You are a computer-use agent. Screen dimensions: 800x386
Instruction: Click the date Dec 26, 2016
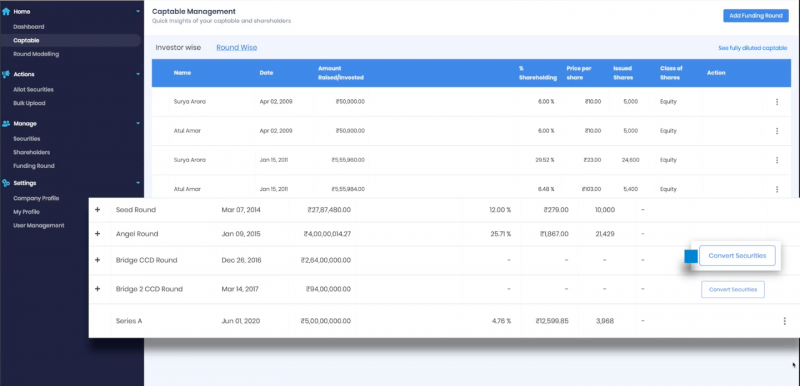(x=241, y=260)
